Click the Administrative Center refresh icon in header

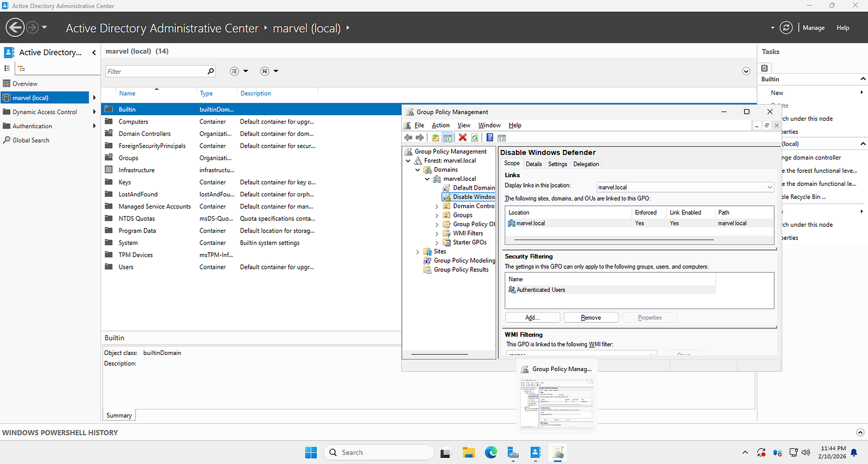(x=786, y=28)
